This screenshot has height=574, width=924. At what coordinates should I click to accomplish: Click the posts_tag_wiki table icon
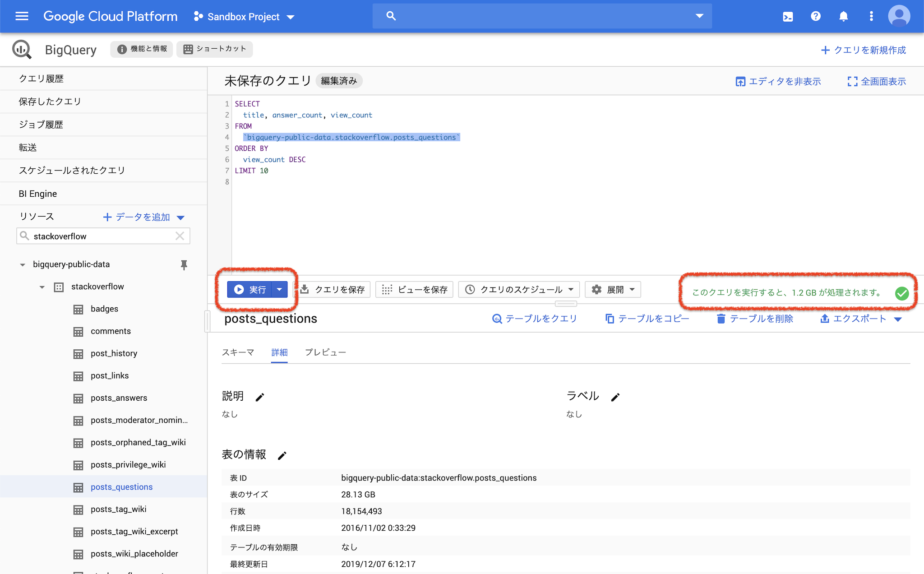point(78,510)
